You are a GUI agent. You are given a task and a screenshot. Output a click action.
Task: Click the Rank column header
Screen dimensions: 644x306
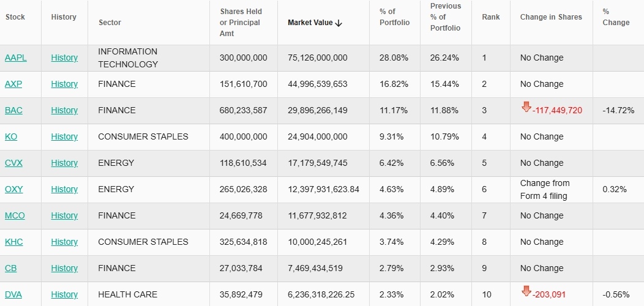(x=490, y=17)
